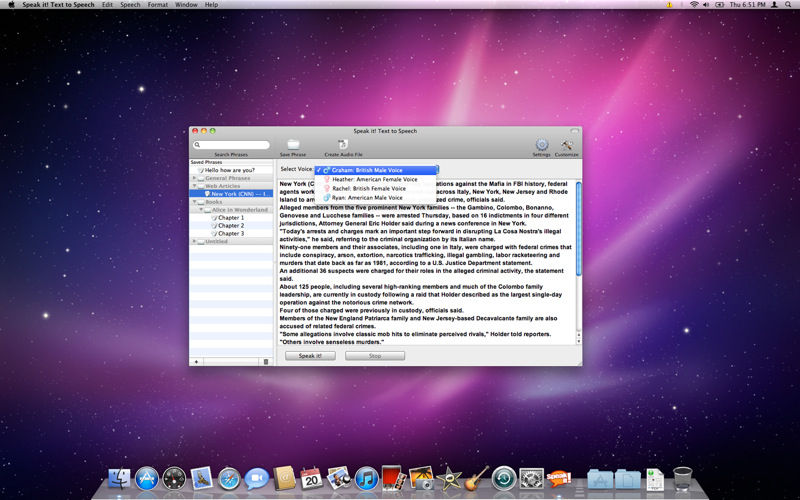
Task: Expand the General Phrases group
Action: [x=194, y=178]
